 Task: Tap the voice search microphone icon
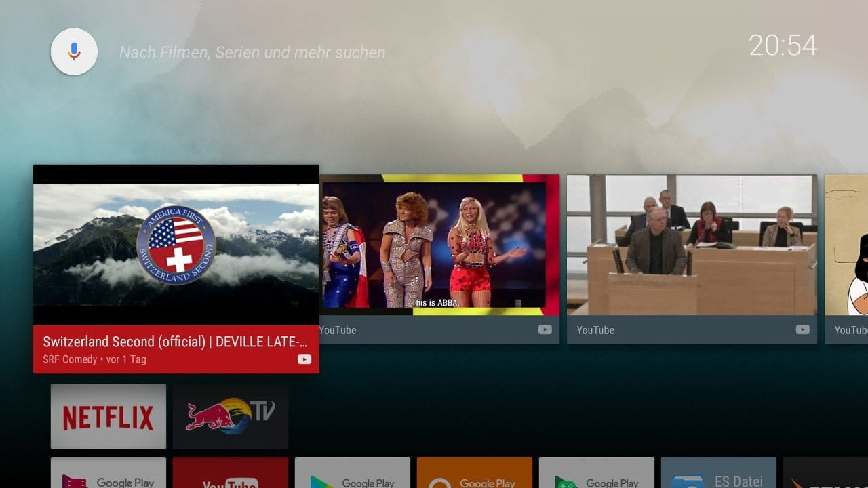coord(74,52)
